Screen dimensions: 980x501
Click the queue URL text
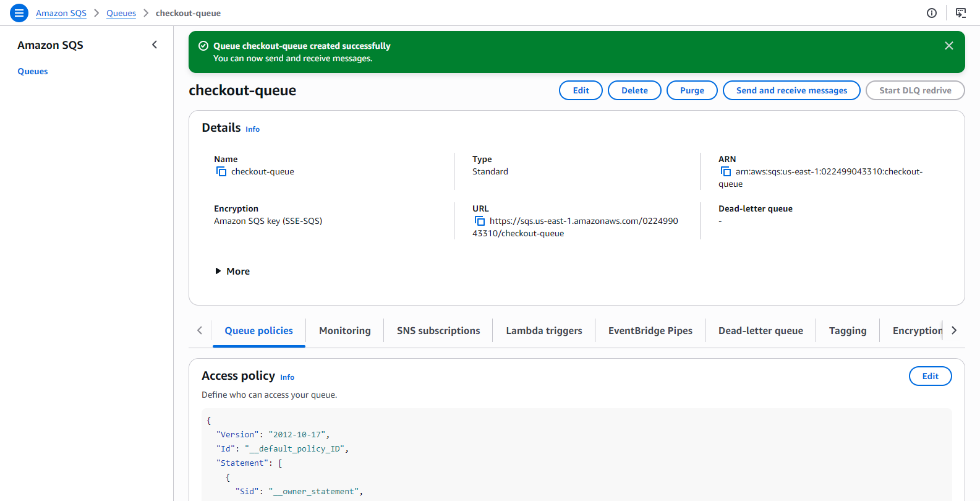(x=575, y=227)
